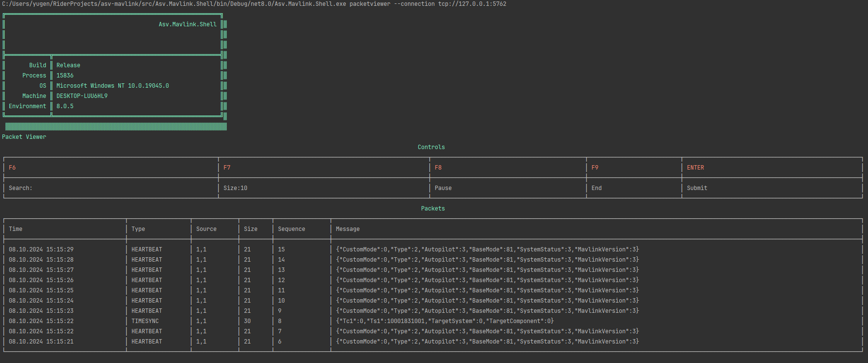Click the Time column header
Viewport: 868px width, 363px height.
pyautogui.click(x=16, y=229)
